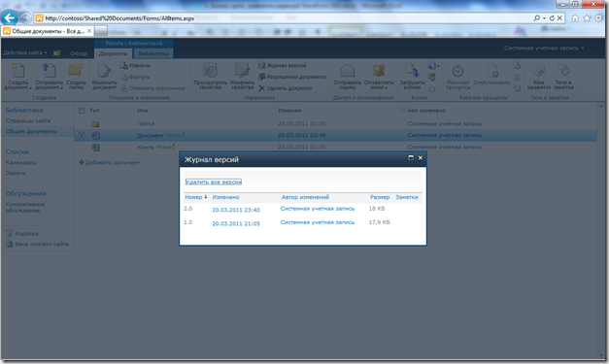Click the refresh icon in address bar

tap(552, 17)
